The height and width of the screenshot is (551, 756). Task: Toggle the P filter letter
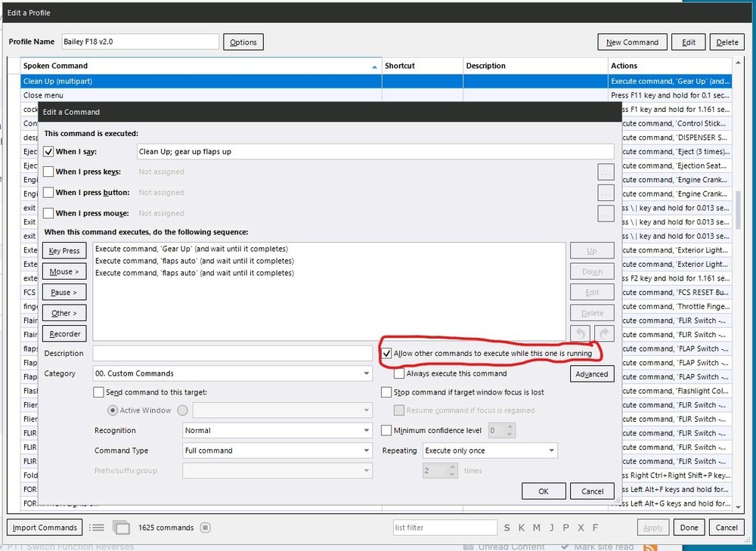point(565,528)
